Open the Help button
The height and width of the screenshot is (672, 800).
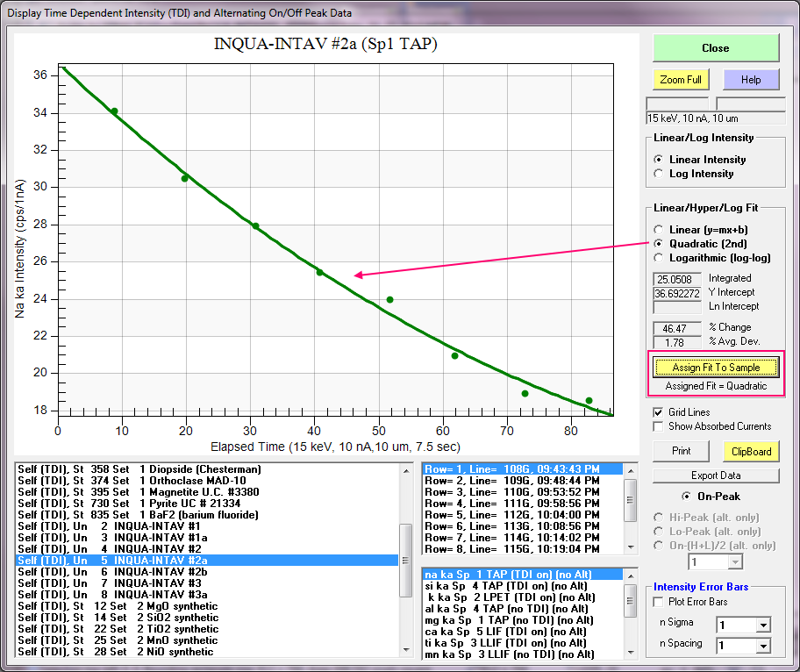(751, 80)
